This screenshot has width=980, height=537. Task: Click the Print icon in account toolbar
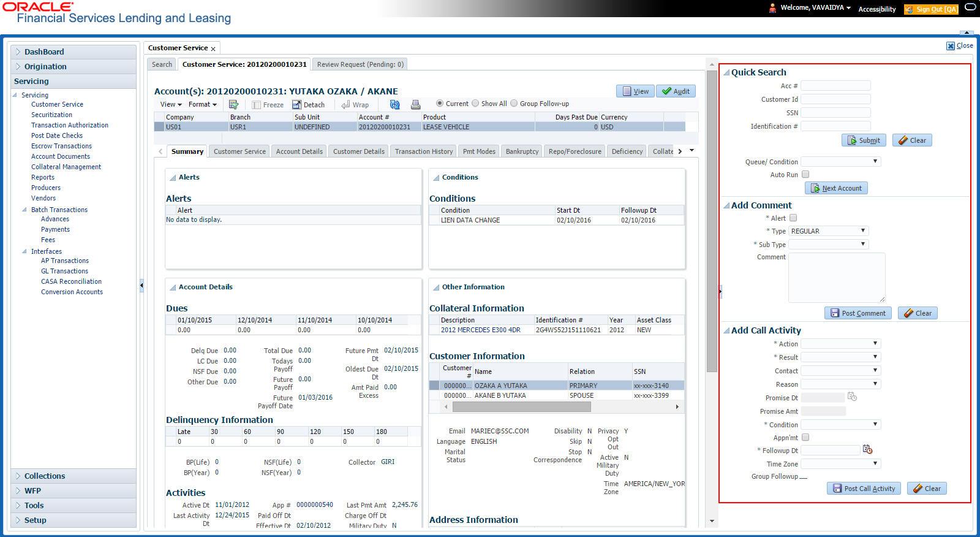pos(415,105)
